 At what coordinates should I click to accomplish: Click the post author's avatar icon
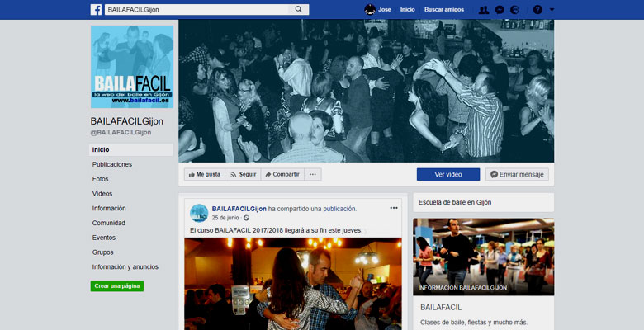pyautogui.click(x=199, y=213)
